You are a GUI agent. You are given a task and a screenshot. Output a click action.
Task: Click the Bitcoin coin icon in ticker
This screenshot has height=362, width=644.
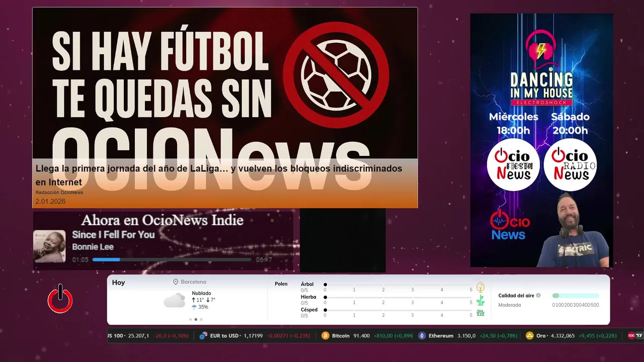click(325, 335)
